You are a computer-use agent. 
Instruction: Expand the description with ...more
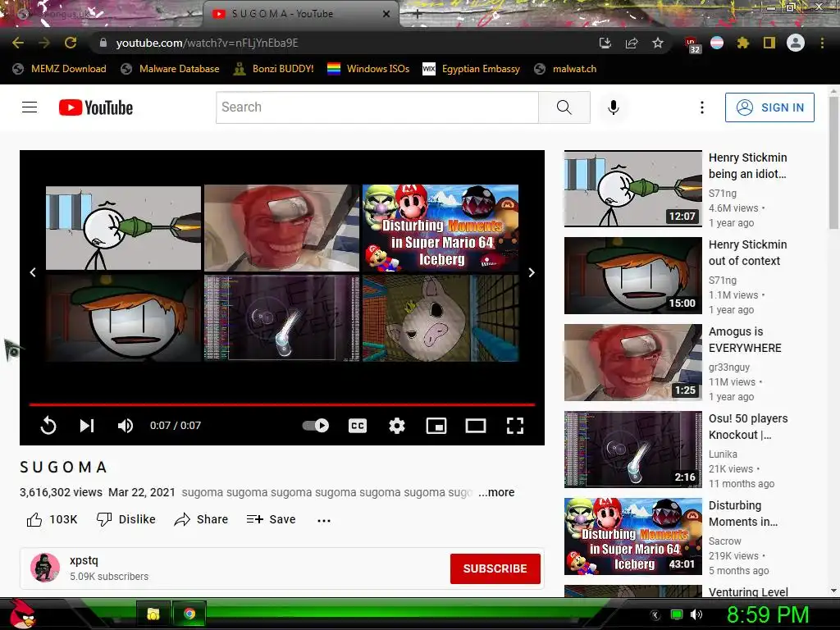tap(496, 492)
